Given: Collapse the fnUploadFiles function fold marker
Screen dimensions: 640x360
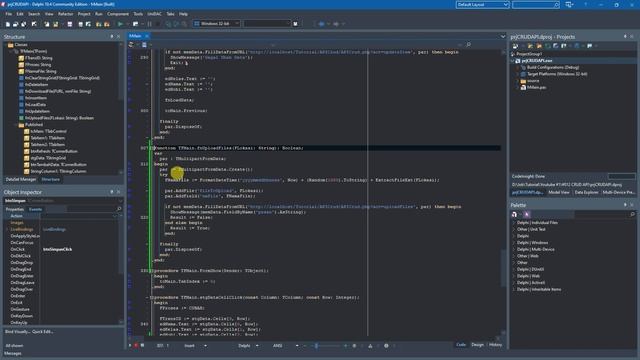Looking at the screenshot, I should click(x=152, y=148).
